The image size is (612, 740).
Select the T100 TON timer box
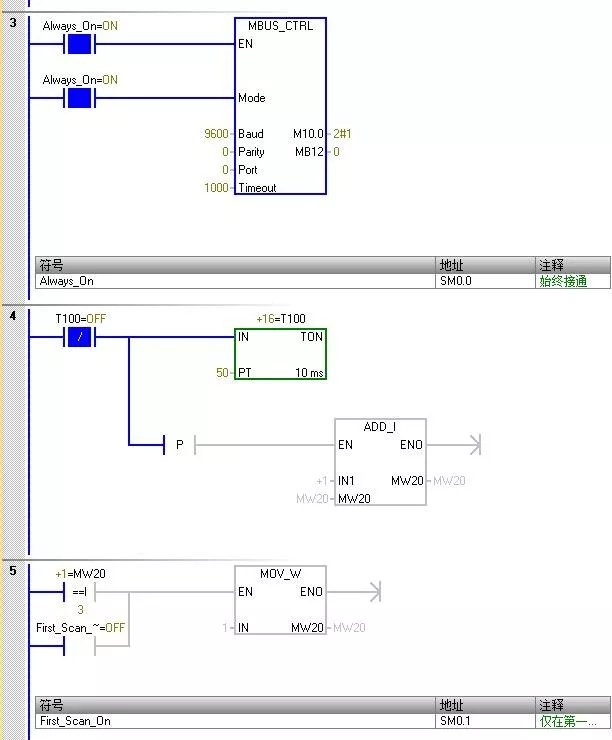tap(280, 354)
